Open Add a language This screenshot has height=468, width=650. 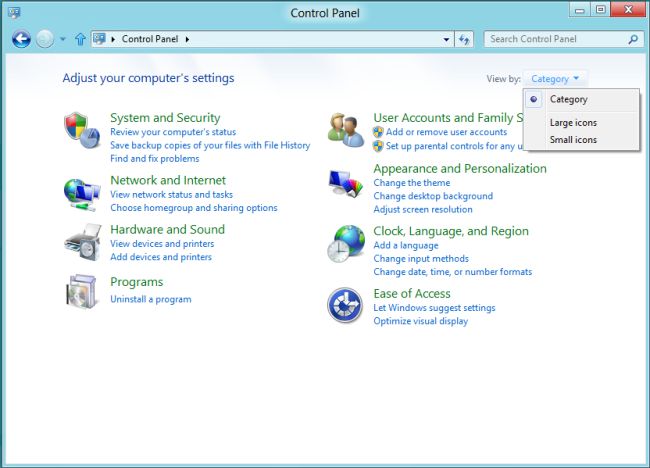(406, 245)
